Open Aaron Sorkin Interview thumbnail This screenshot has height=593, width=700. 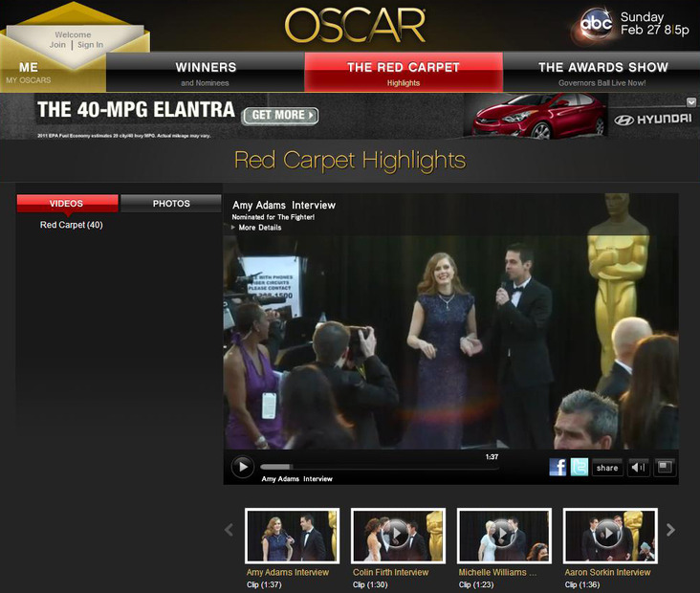(610, 536)
